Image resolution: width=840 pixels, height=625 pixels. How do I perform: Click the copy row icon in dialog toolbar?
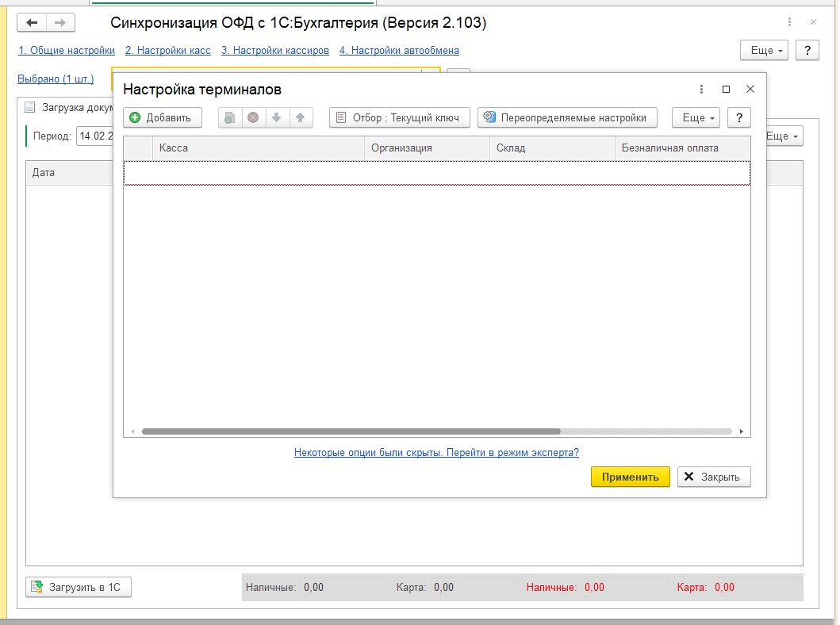point(230,118)
